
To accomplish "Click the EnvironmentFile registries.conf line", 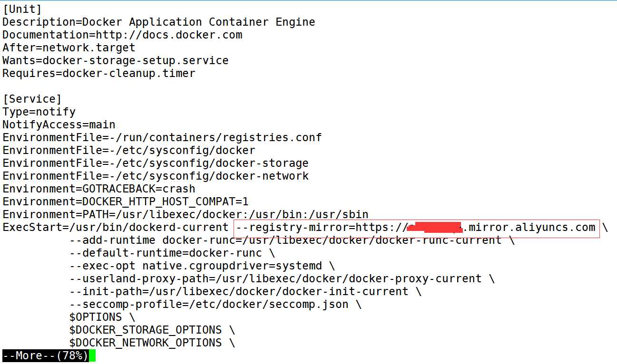I will point(162,137).
